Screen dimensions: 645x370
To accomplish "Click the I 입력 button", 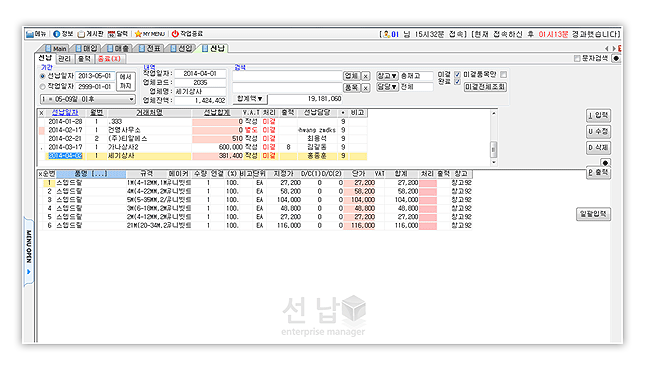I will (x=598, y=115).
